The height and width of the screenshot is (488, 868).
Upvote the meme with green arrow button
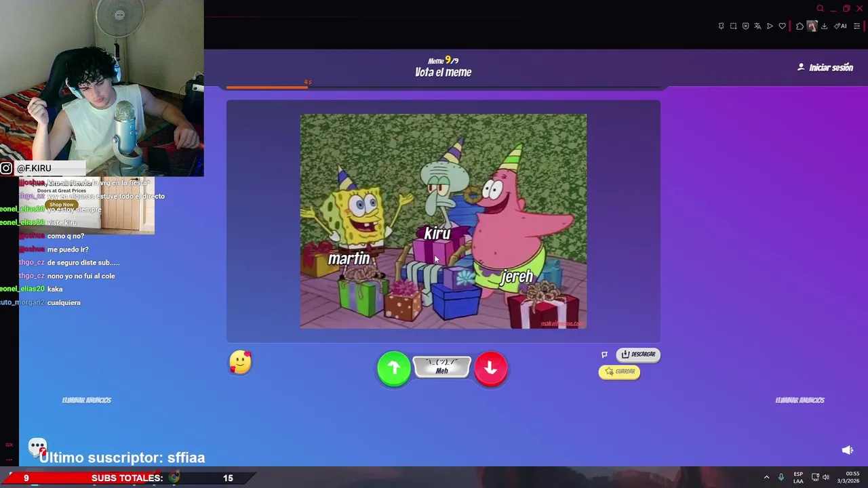(393, 368)
